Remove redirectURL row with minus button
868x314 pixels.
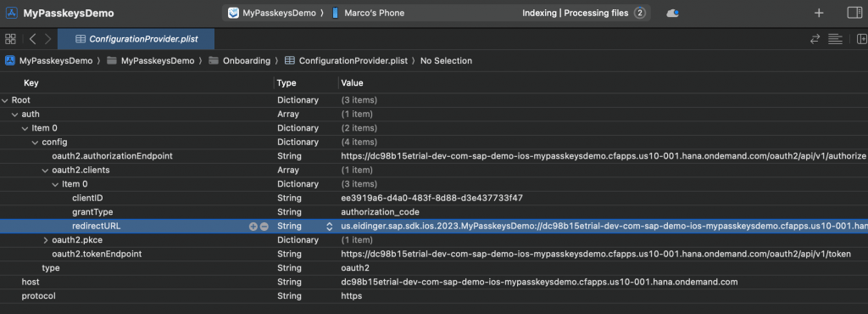click(264, 226)
